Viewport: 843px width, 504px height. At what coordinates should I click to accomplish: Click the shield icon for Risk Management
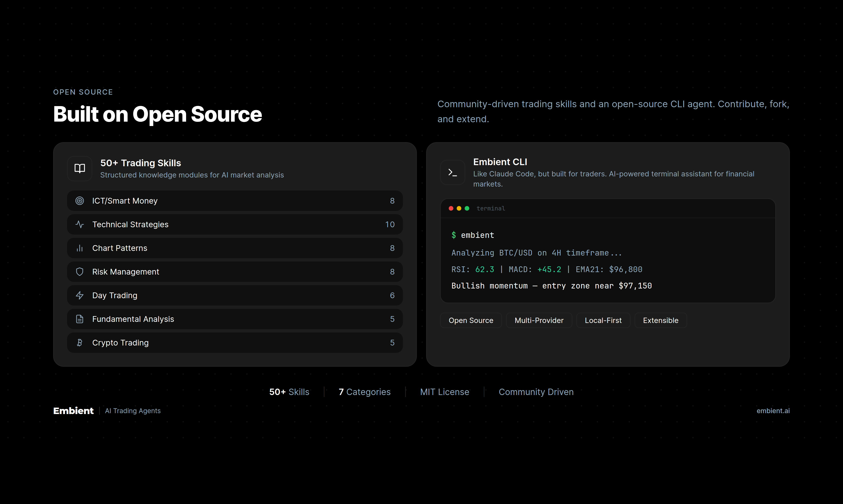click(79, 272)
